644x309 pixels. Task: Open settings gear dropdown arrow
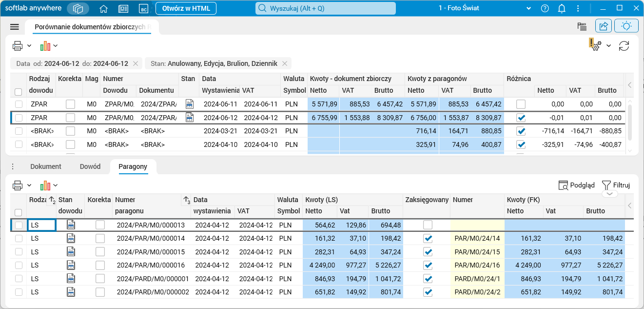(x=608, y=46)
